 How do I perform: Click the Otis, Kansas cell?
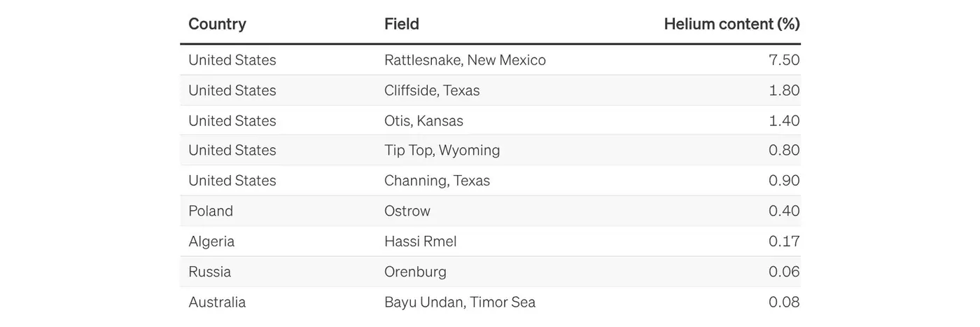423,120
